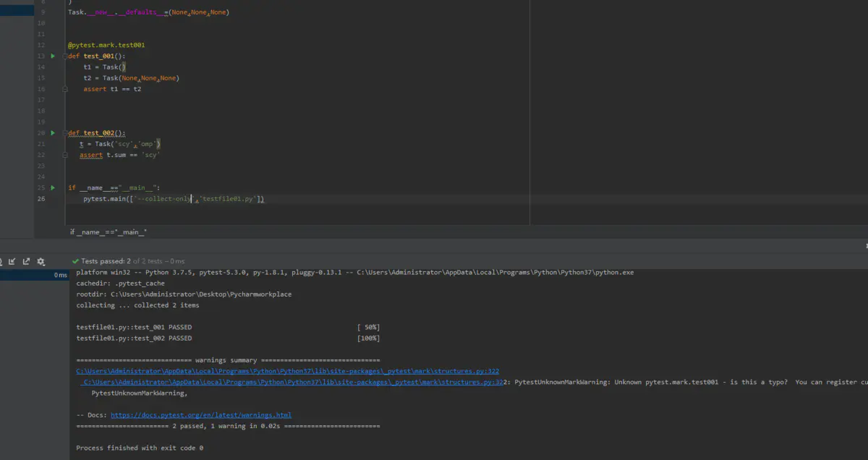Click the 'warnings summary' separator line
This screenshot has height=460, width=868.
[228, 360]
